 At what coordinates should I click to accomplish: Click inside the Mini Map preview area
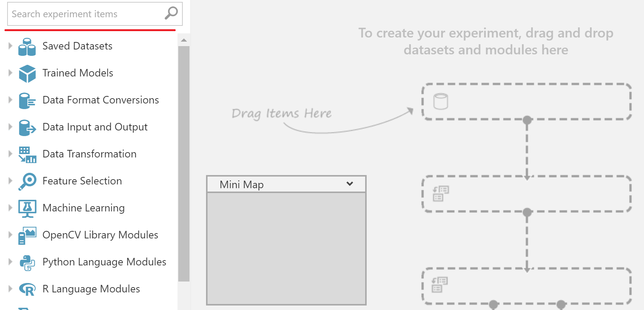click(x=286, y=248)
